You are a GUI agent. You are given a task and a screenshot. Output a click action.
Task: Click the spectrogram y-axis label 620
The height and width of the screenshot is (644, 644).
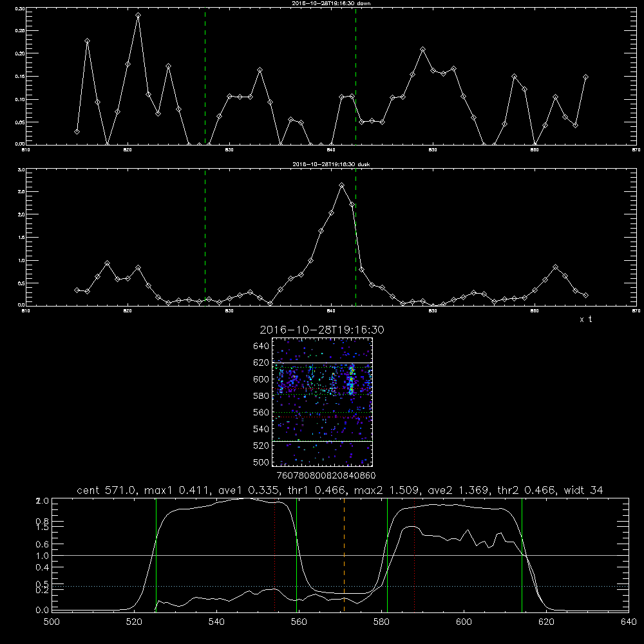(x=261, y=363)
